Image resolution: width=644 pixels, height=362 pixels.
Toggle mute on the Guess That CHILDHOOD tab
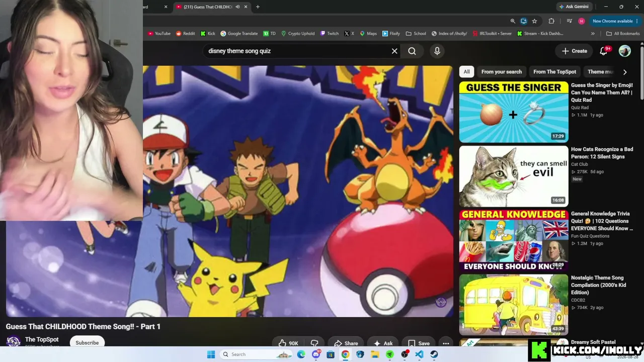click(x=237, y=7)
